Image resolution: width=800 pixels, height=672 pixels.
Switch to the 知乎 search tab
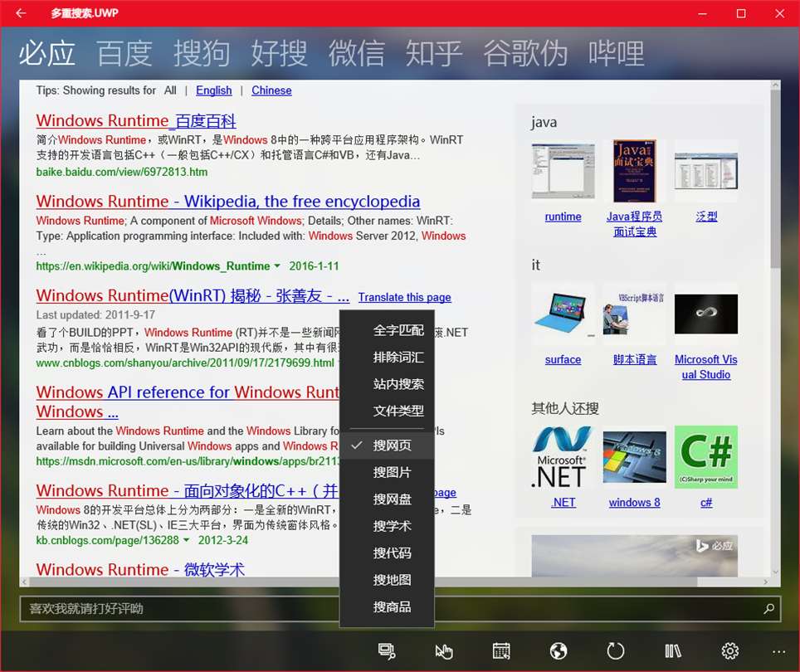point(434,53)
